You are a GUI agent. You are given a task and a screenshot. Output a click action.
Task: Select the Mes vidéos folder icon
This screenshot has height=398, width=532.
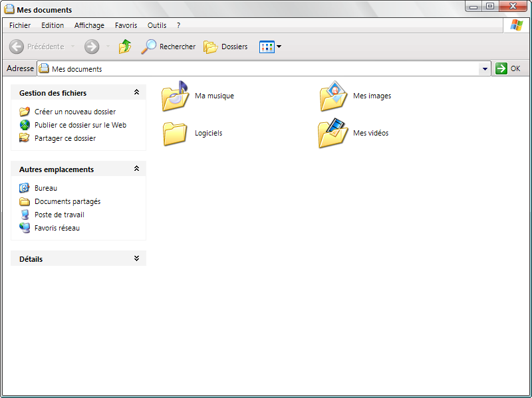(x=333, y=133)
